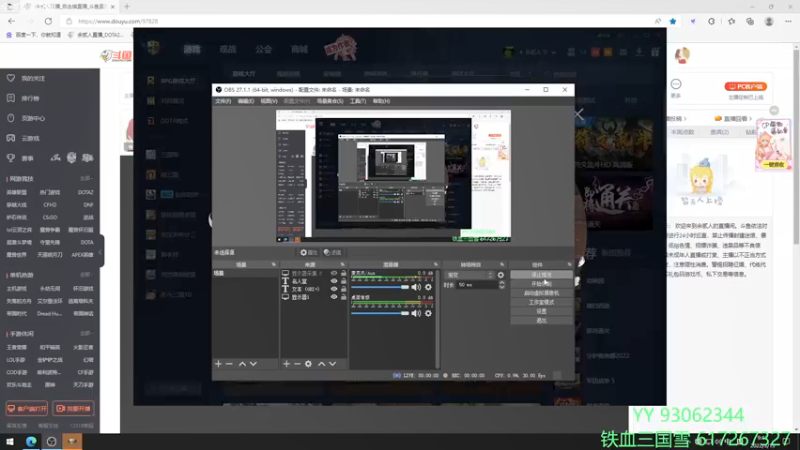Open the Windows Start button
800x450 pixels.
10,441
